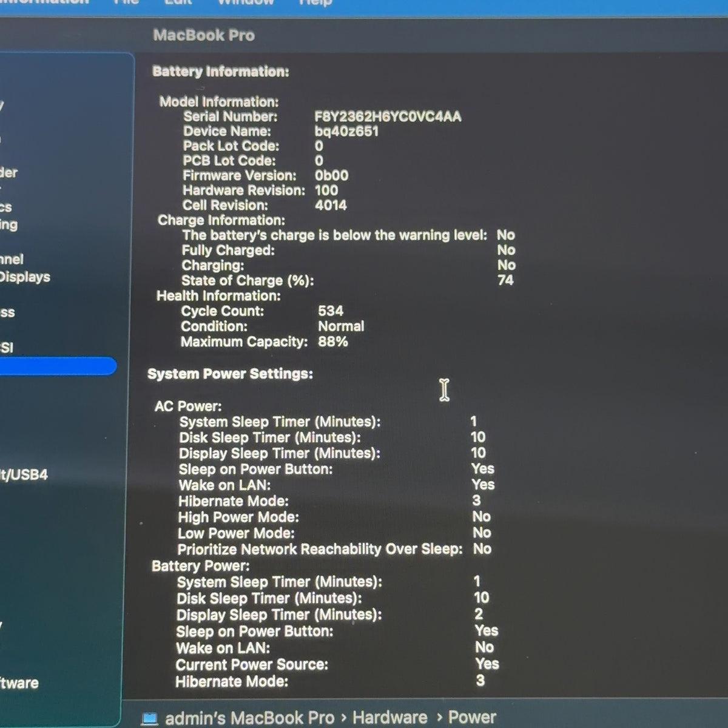
Task: Click the "Health Information:" subheading
Action: point(218,295)
